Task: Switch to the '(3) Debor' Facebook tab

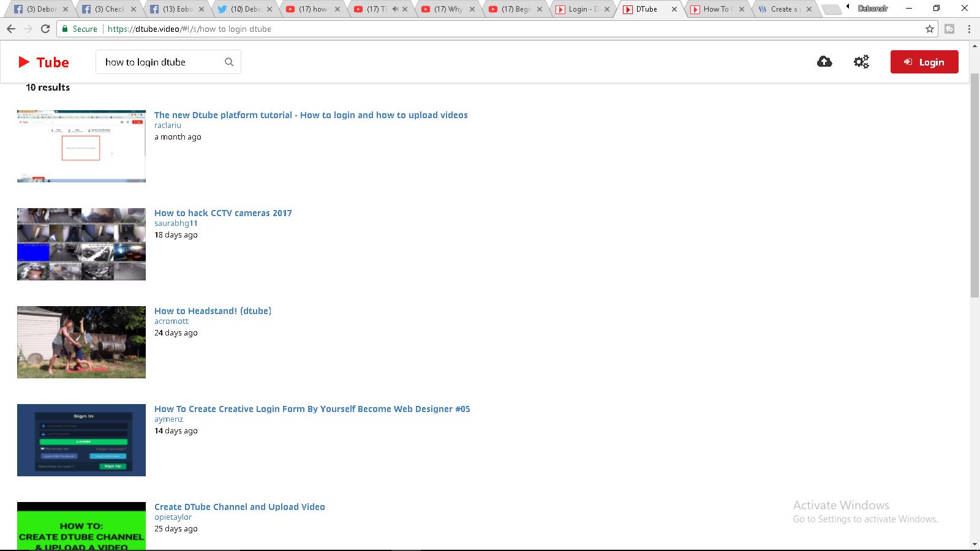Action: [40, 9]
